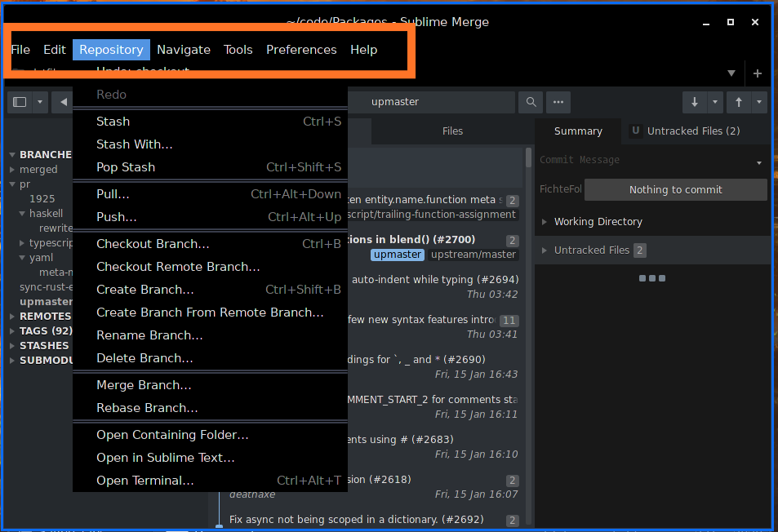The height and width of the screenshot is (532, 778).
Task: Maximize the Sublime Merge window
Action: tap(731, 22)
